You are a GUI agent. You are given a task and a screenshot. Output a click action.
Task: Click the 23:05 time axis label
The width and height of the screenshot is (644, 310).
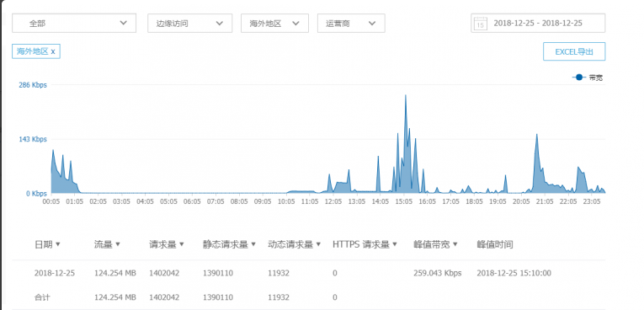coord(592,202)
